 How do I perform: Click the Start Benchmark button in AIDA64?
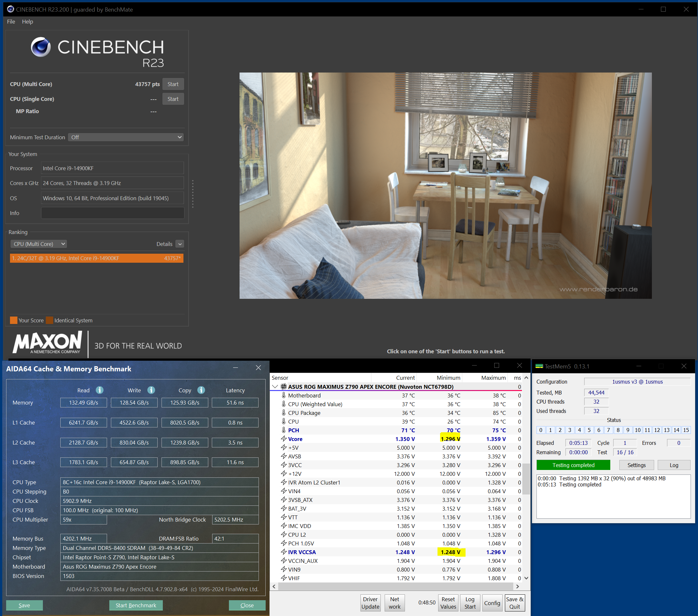pos(136,605)
